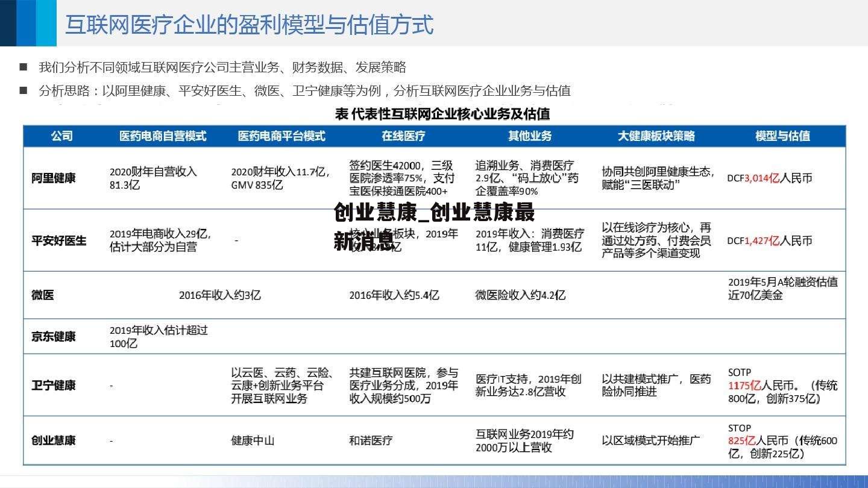Click cell starting "签约医生42000"
868x488 pixels.
(x=402, y=178)
